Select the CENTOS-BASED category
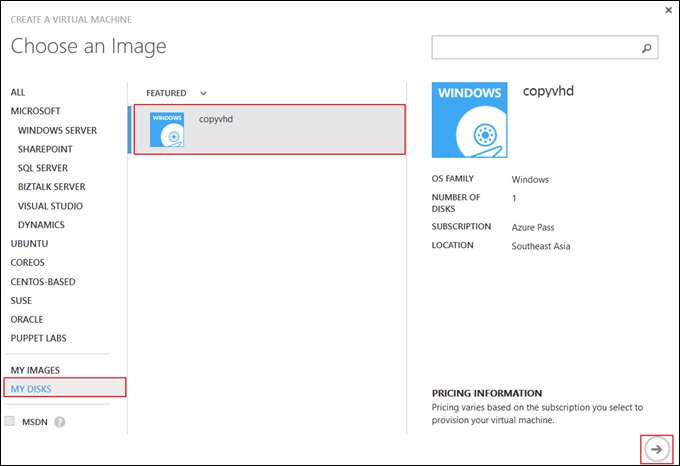 (43, 282)
